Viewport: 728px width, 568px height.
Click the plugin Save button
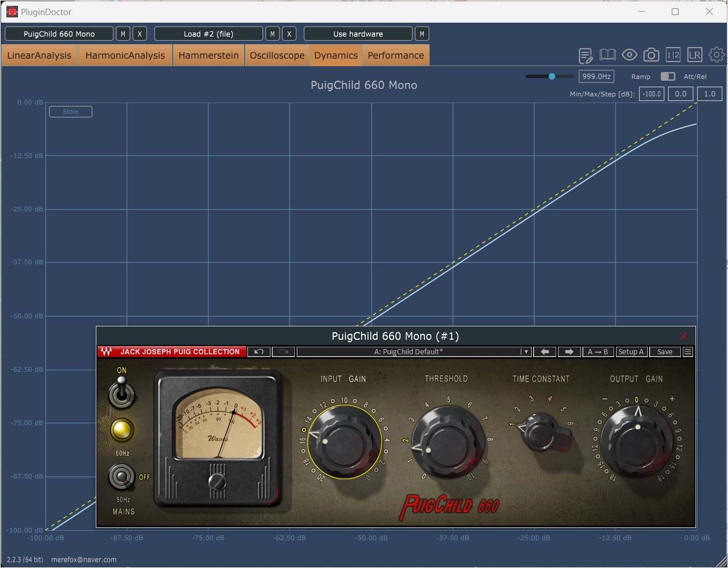point(665,352)
